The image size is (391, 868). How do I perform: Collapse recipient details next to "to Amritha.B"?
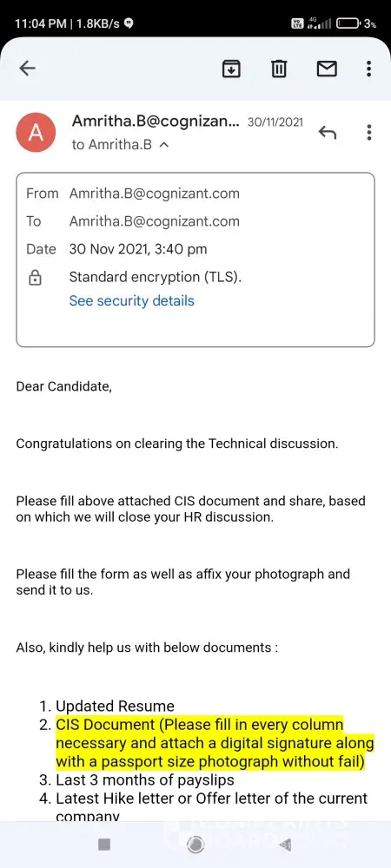pos(164,145)
